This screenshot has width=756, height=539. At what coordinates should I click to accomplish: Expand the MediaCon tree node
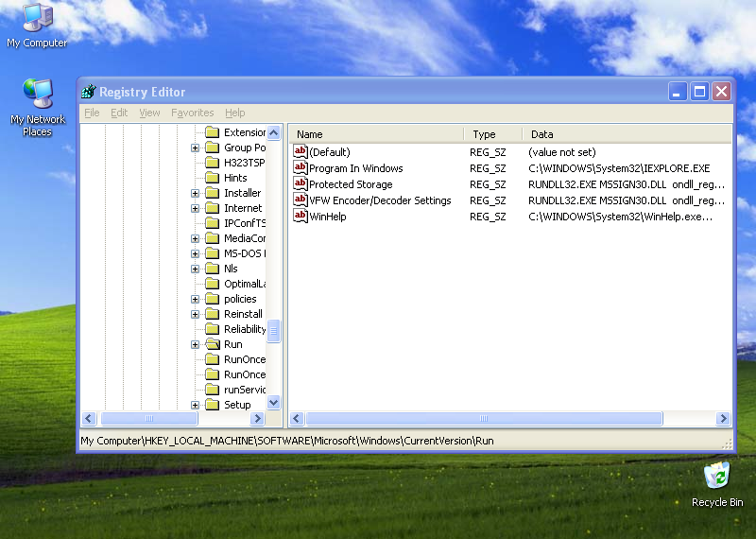pos(195,238)
